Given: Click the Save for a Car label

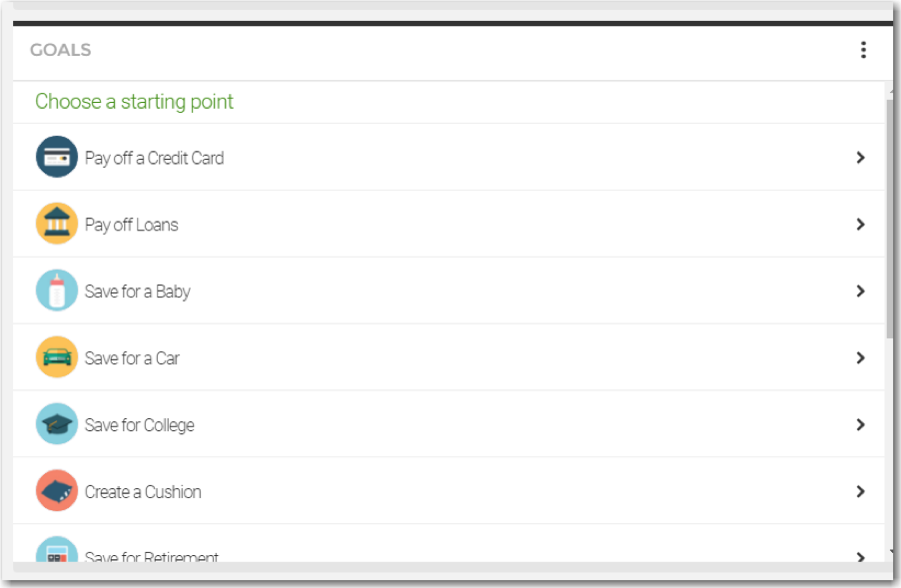Looking at the screenshot, I should pos(132,358).
